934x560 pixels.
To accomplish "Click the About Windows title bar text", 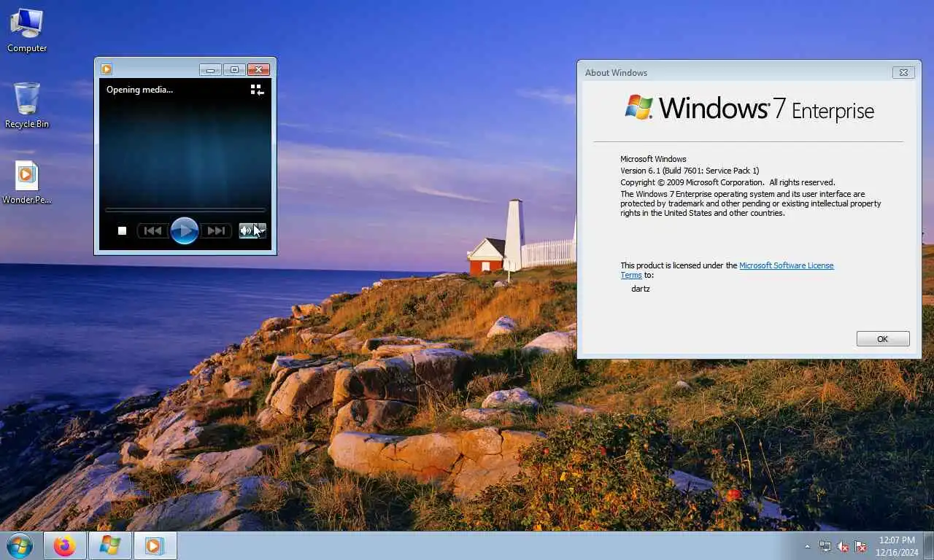I will [616, 73].
